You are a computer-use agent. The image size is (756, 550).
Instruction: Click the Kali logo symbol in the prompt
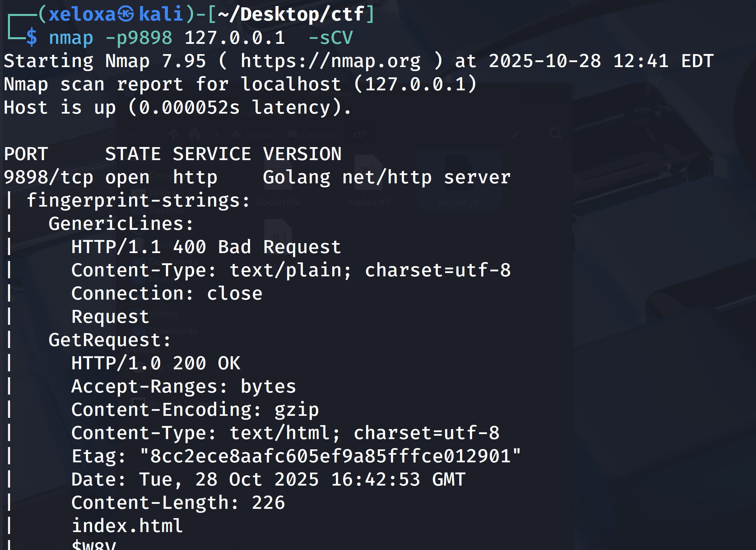point(126,14)
